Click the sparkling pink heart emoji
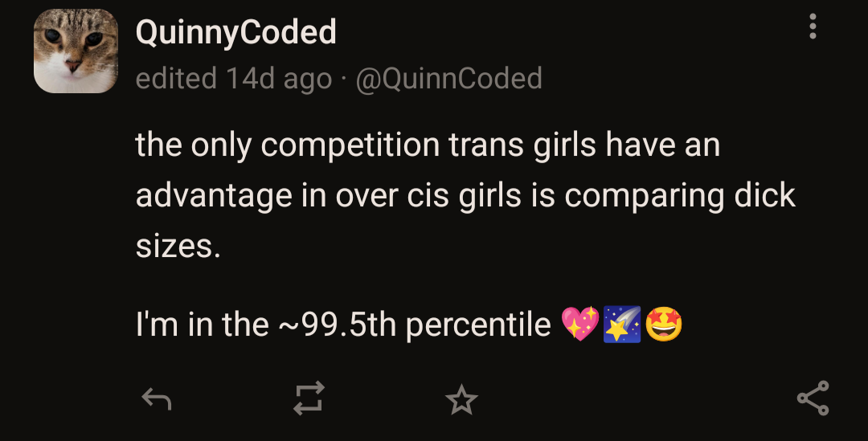The height and width of the screenshot is (441, 868). pos(580,325)
